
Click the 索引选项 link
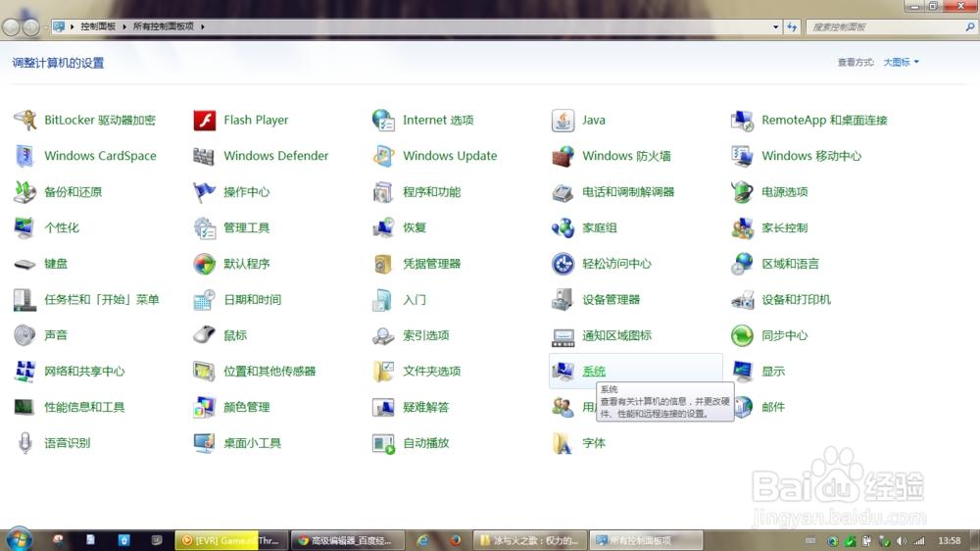pos(425,335)
